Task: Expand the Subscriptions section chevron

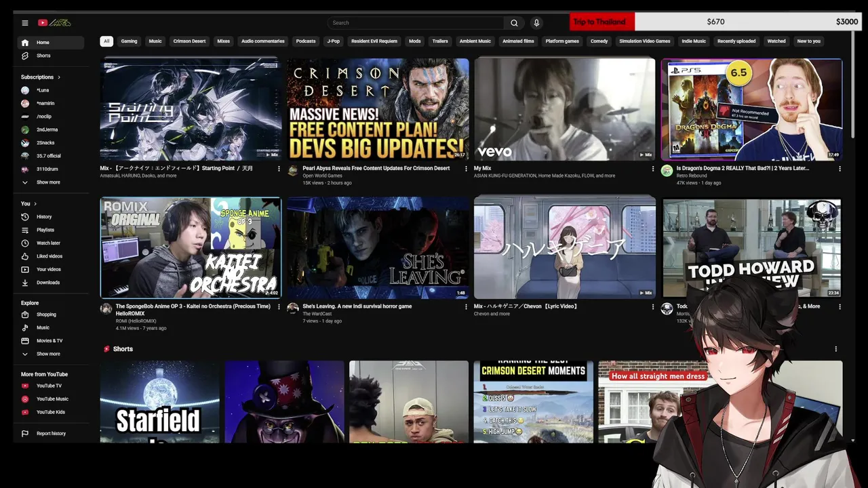Action: [x=59, y=77]
